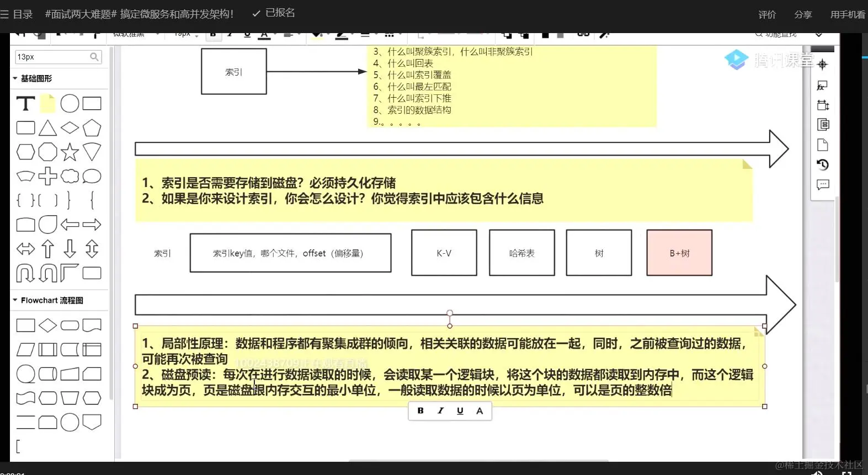Open the 评价 reviews link
This screenshot has width=868, height=475.
(767, 14)
